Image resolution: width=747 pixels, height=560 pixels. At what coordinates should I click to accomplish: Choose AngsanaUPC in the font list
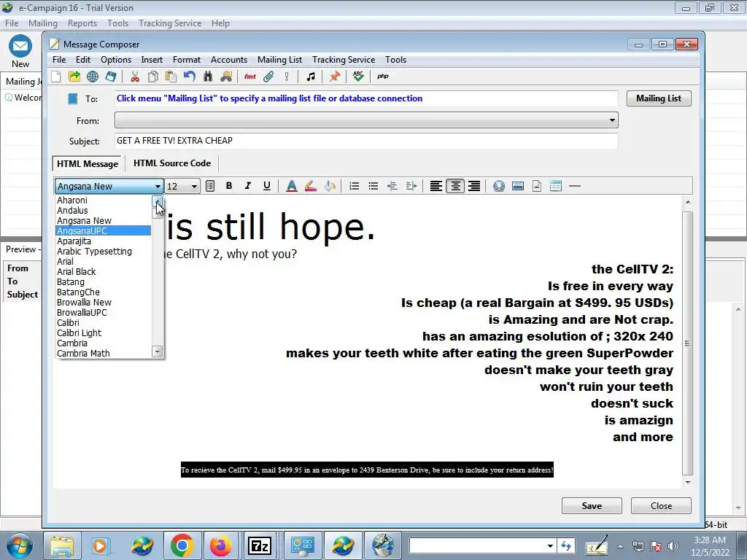(103, 231)
